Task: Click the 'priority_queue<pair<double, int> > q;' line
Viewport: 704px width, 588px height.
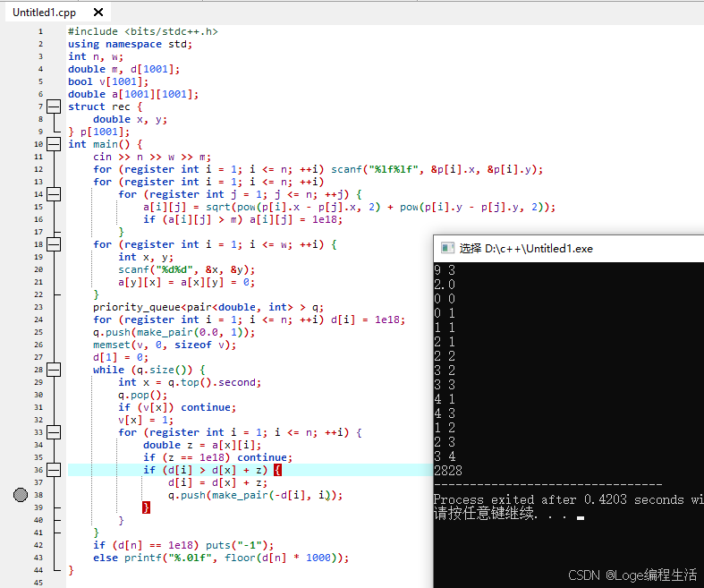Action: coord(208,307)
